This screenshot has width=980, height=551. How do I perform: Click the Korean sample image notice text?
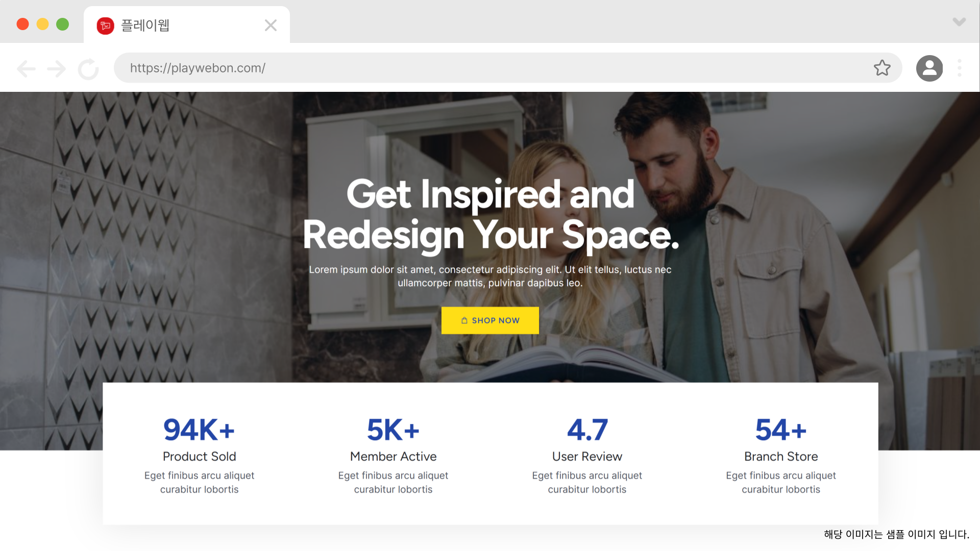[897, 534]
